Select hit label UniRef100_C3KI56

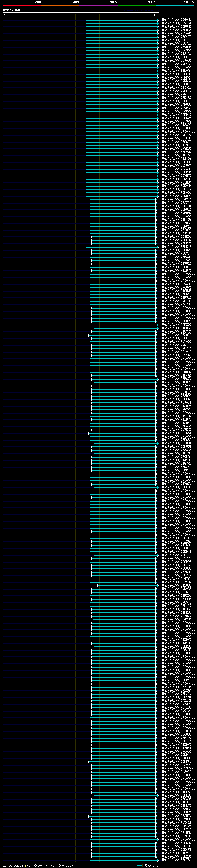click(176, 220)
